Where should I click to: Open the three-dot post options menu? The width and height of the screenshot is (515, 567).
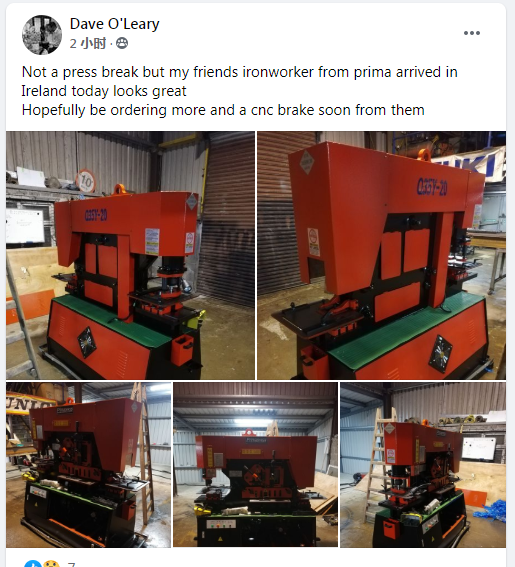(472, 33)
